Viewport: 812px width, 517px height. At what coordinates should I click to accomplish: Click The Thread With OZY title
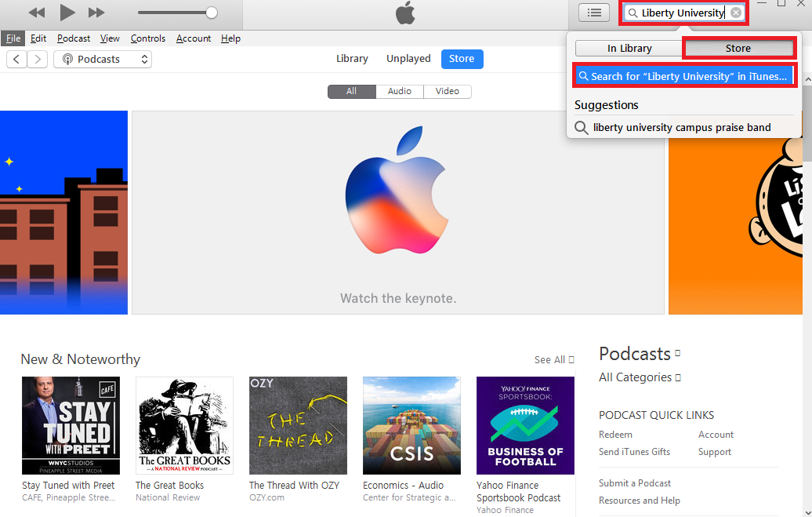point(294,486)
